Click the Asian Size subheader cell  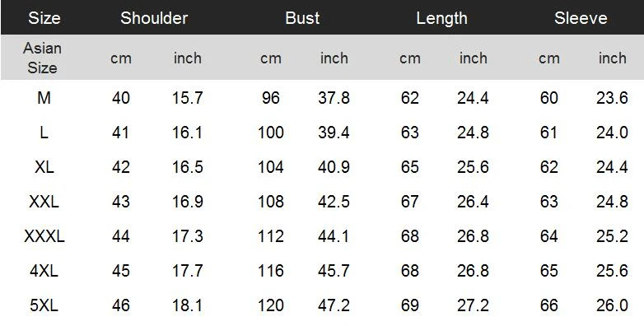pos(42,58)
